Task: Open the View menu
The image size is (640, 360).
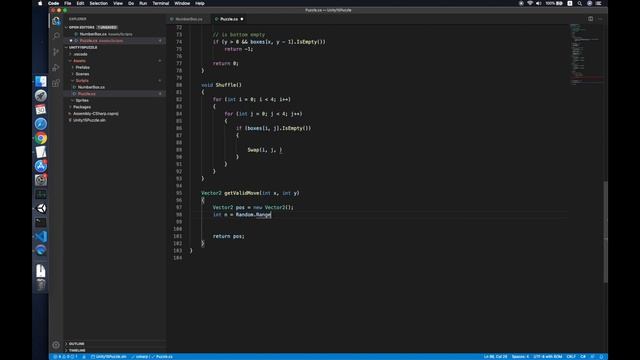Action: coord(118,3)
